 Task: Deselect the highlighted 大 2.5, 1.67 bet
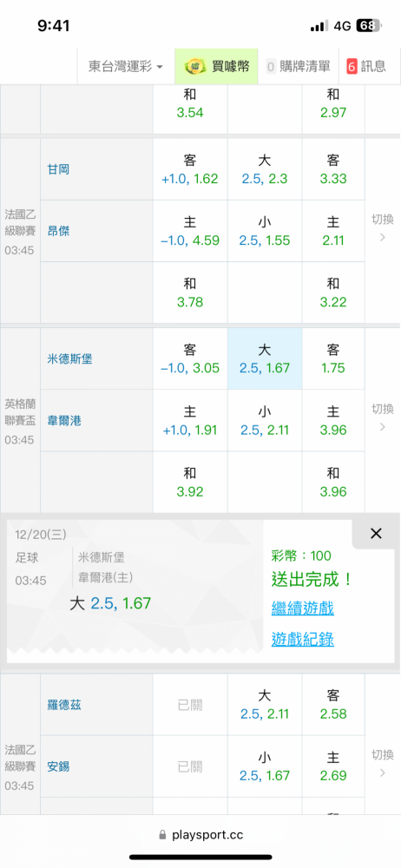click(265, 358)
